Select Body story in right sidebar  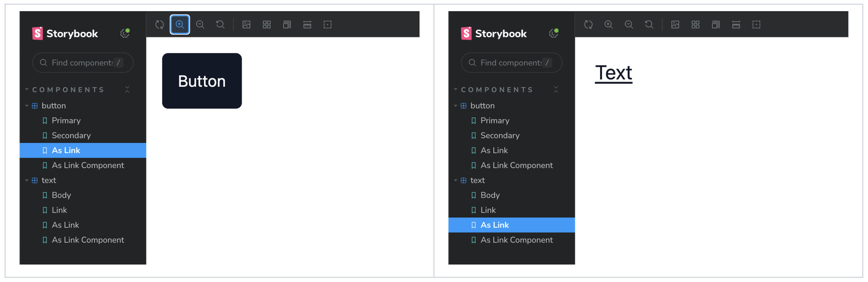[512, 195]
